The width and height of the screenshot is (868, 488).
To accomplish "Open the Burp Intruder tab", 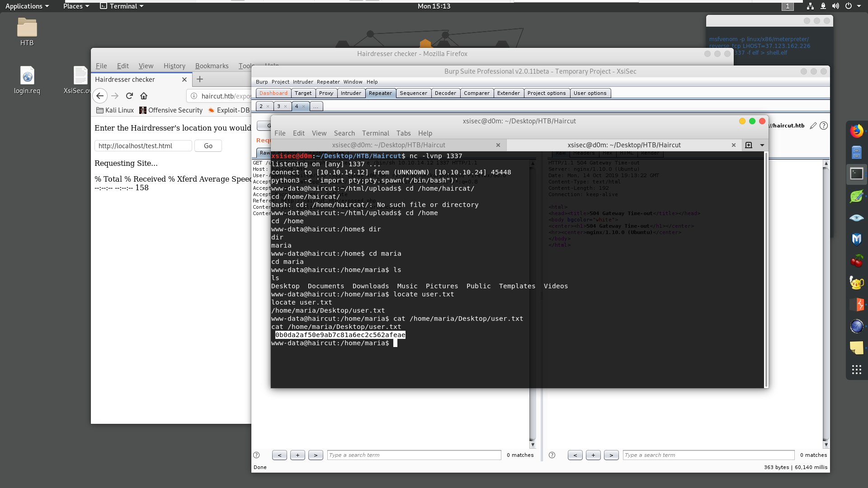I will [351, 93].
